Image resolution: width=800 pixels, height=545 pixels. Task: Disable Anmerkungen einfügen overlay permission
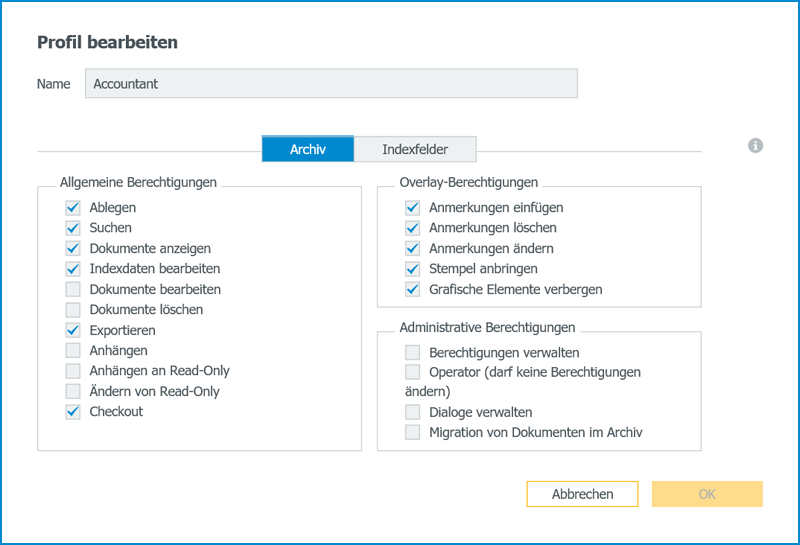click(x=412, y=208)
